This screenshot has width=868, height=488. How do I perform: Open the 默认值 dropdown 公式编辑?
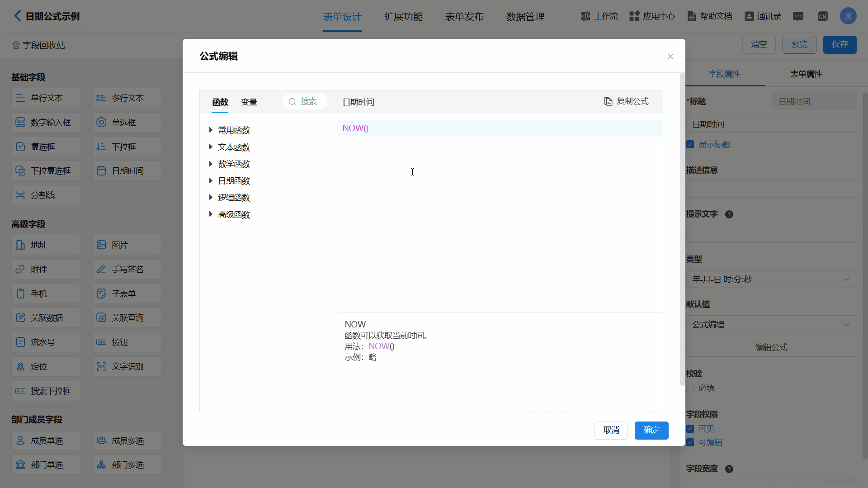coord(771,324)
